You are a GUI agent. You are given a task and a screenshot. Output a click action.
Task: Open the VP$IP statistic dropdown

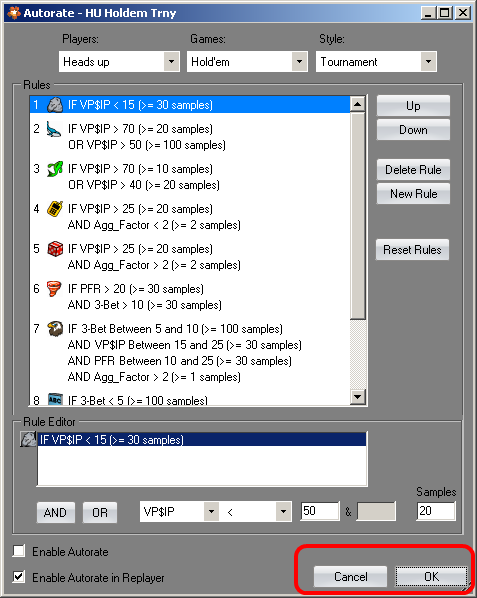211,511
